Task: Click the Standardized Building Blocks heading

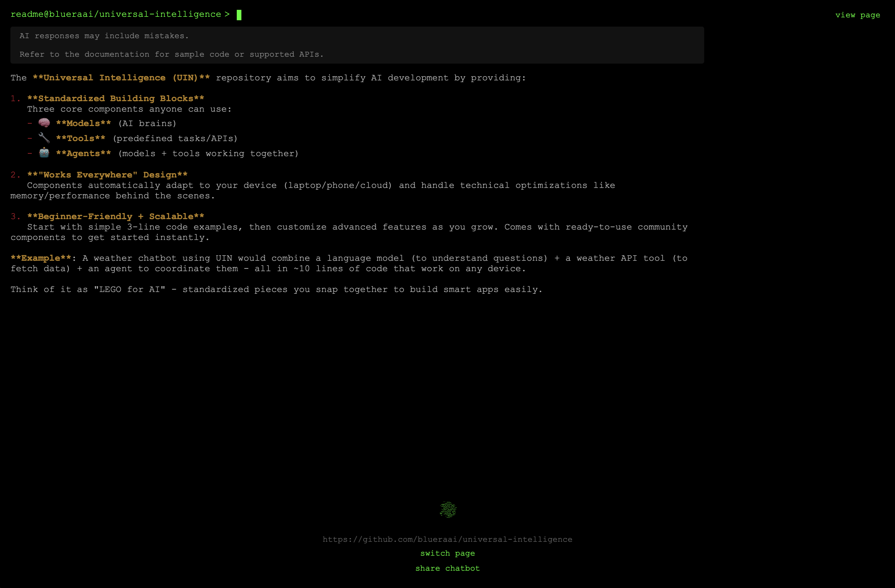Action: tap(115, 99)
